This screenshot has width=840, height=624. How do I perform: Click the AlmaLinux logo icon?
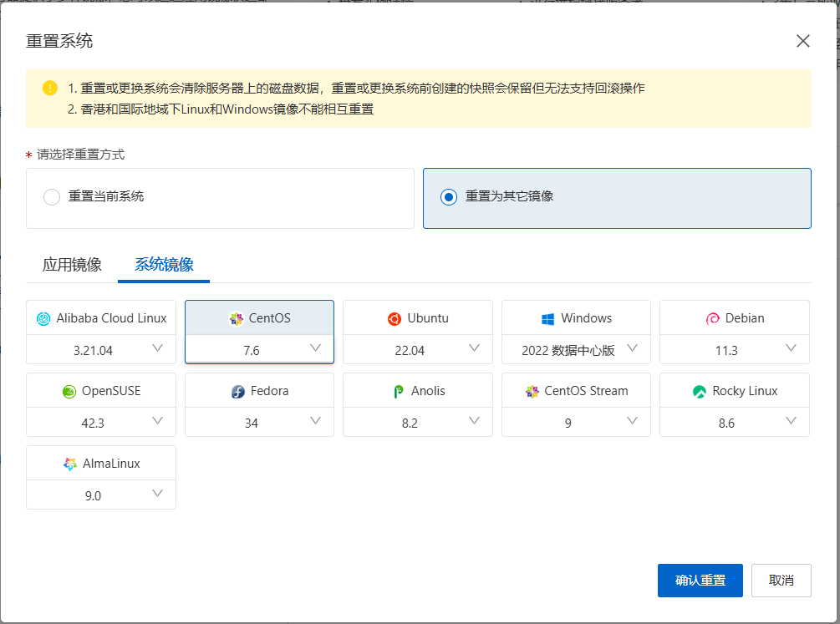(x=70, y=464)
